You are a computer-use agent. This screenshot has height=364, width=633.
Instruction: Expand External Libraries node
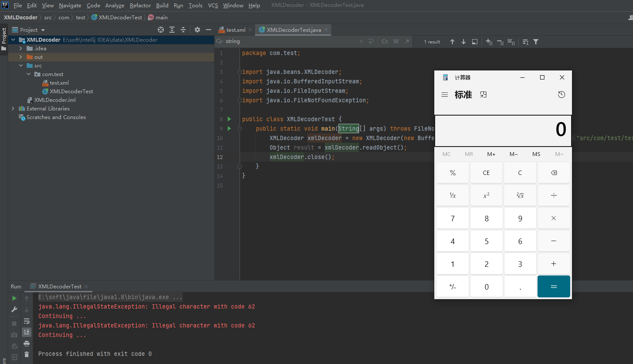13,108
